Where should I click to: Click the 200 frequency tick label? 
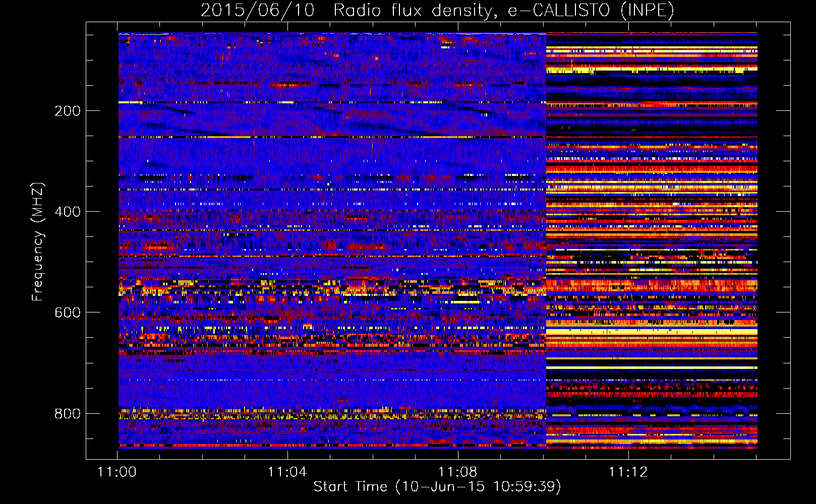68,111
